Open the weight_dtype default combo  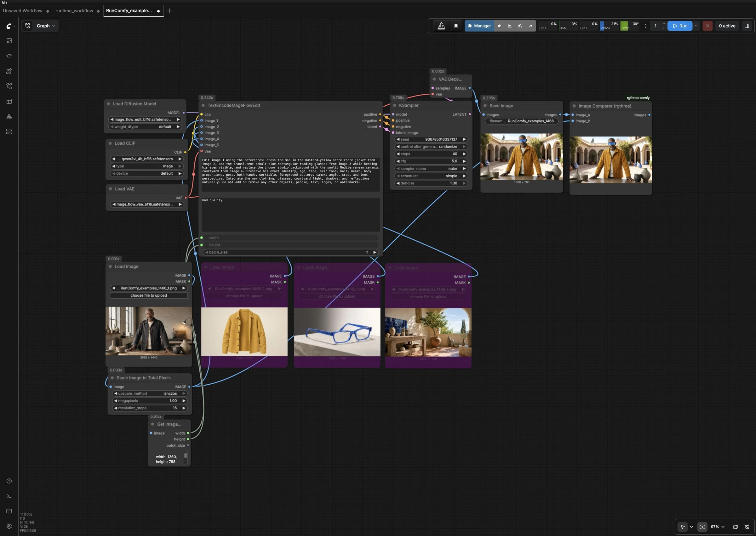coord(146,127)
